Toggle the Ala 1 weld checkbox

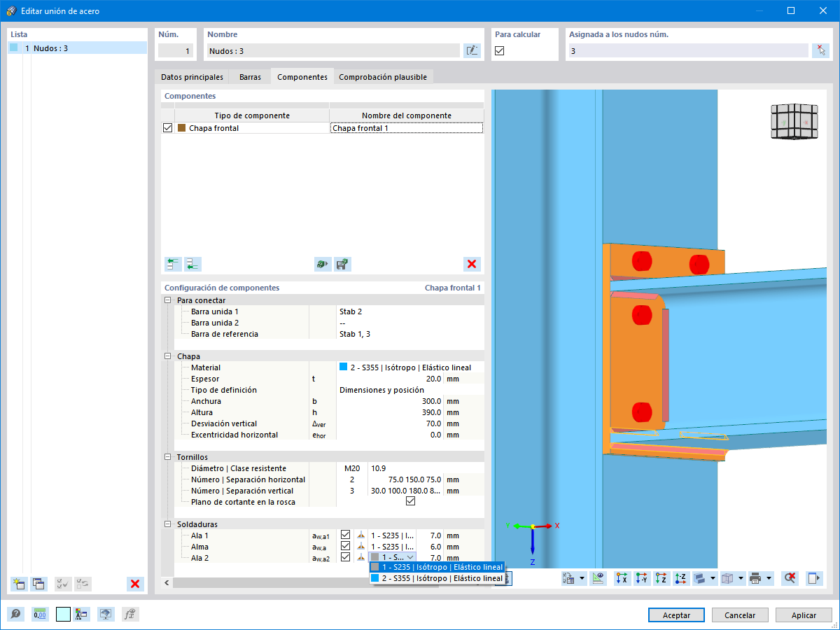click(x=345, y=535)
